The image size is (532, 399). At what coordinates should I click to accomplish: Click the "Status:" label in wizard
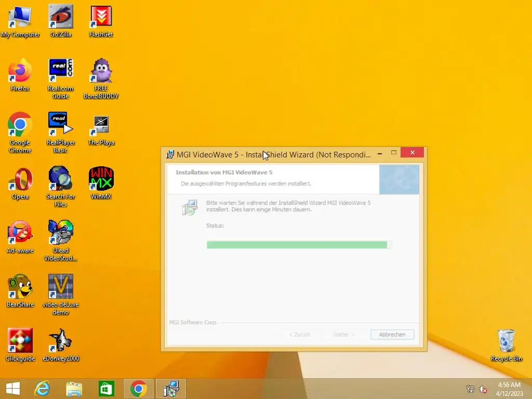pos(215,225)
